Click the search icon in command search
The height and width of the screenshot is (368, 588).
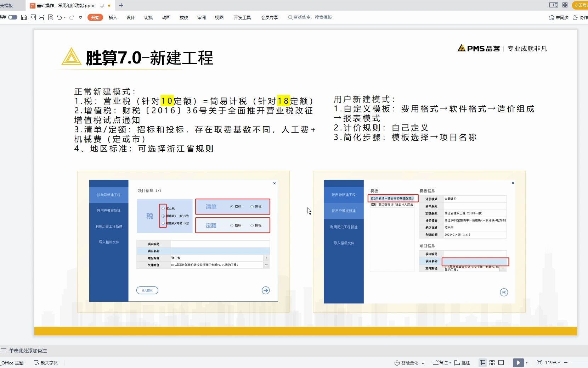click(x=290, y=17)
